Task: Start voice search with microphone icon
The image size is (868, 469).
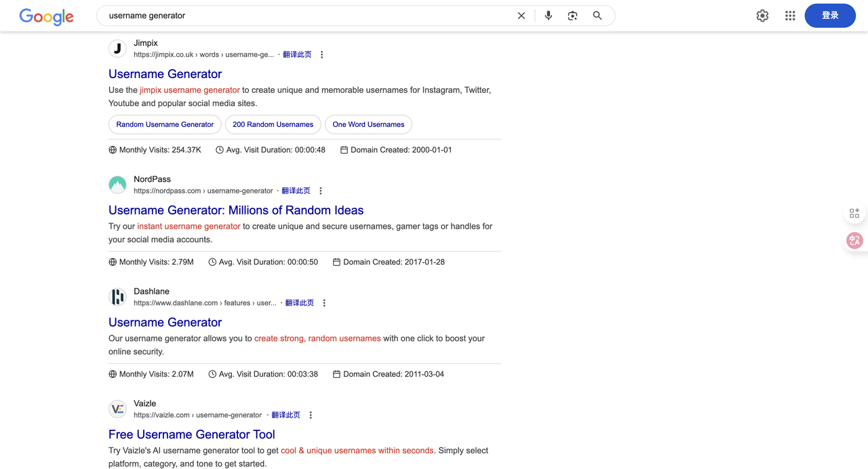Action: [548, 16]
